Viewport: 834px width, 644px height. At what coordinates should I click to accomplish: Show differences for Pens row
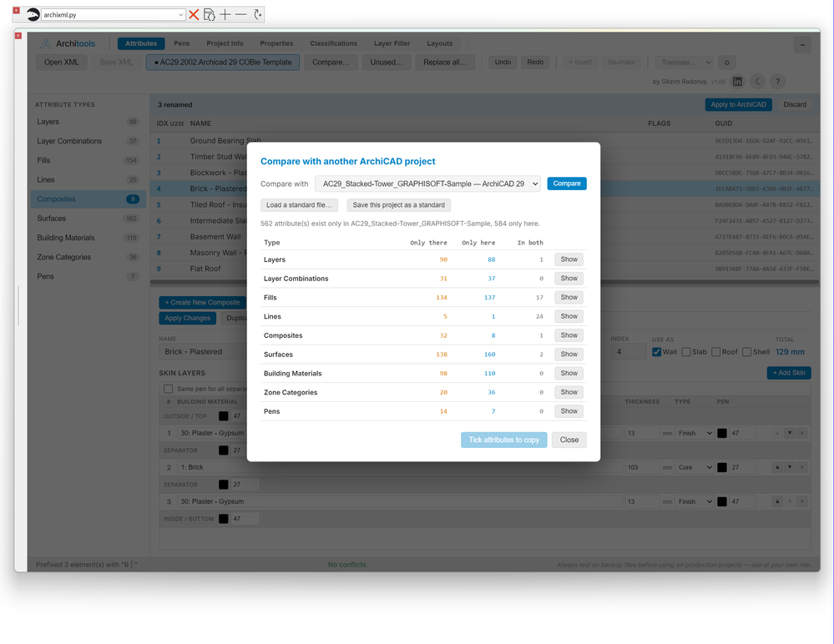(569, 411)
